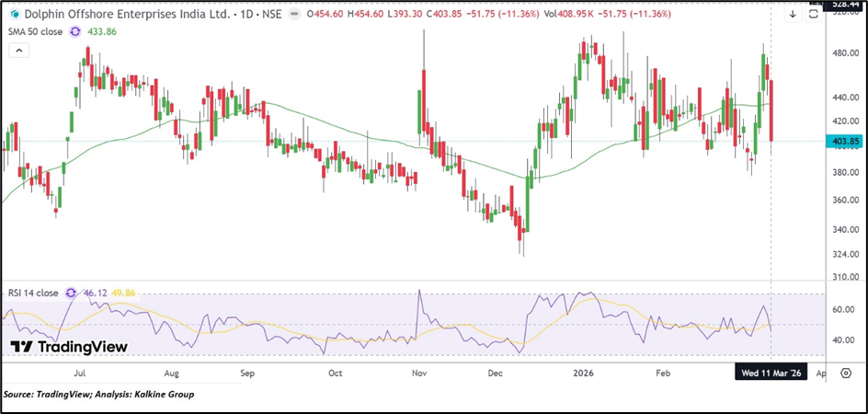The width and height of the screenshot is (868, 414).
Task: Click the Nov label on time axis
Action: [x=419, y=374]
